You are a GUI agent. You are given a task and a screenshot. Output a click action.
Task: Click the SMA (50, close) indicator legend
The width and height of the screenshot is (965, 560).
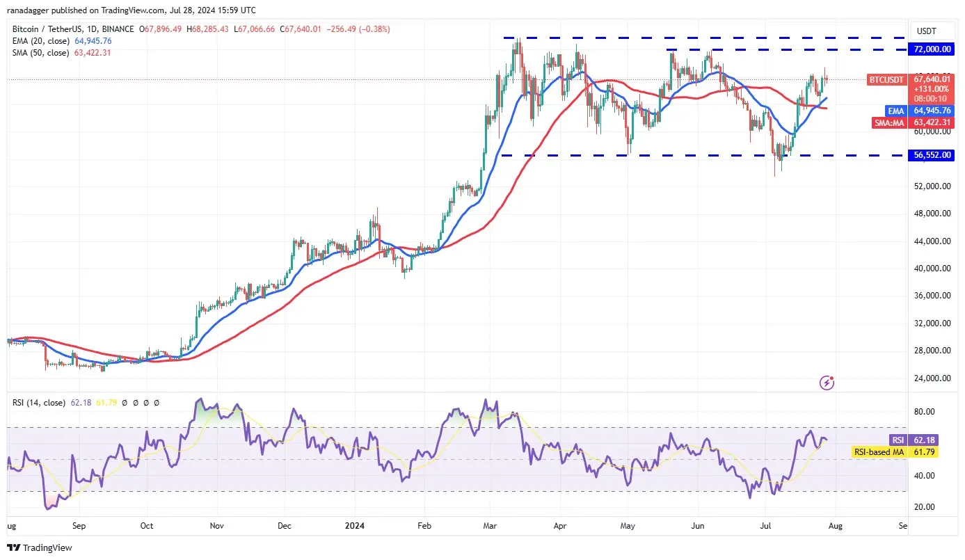coord(61,53)
